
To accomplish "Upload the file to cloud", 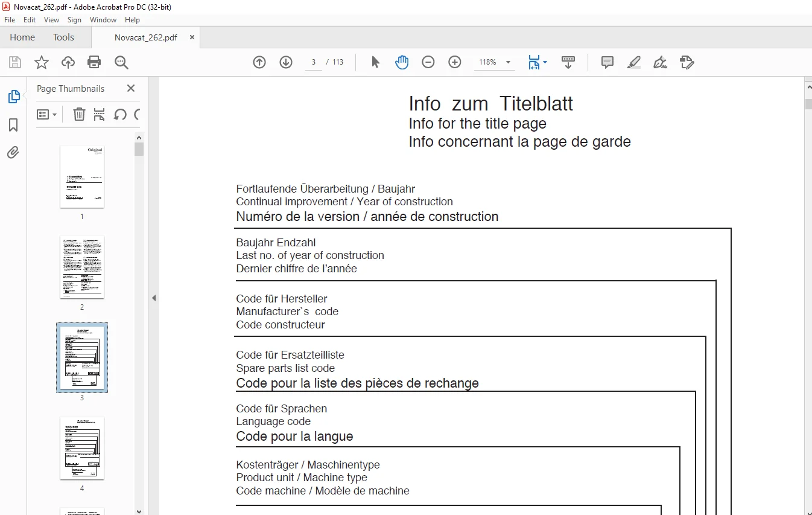I will (68, 62).
